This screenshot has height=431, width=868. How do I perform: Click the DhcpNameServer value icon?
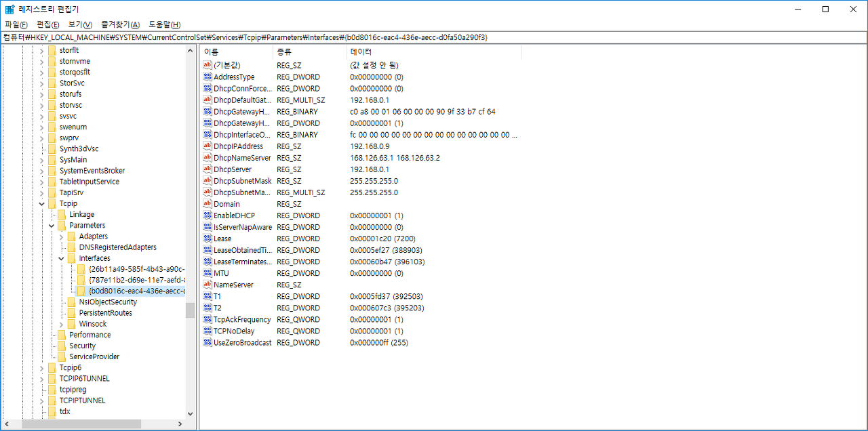(x=208, y=158)
